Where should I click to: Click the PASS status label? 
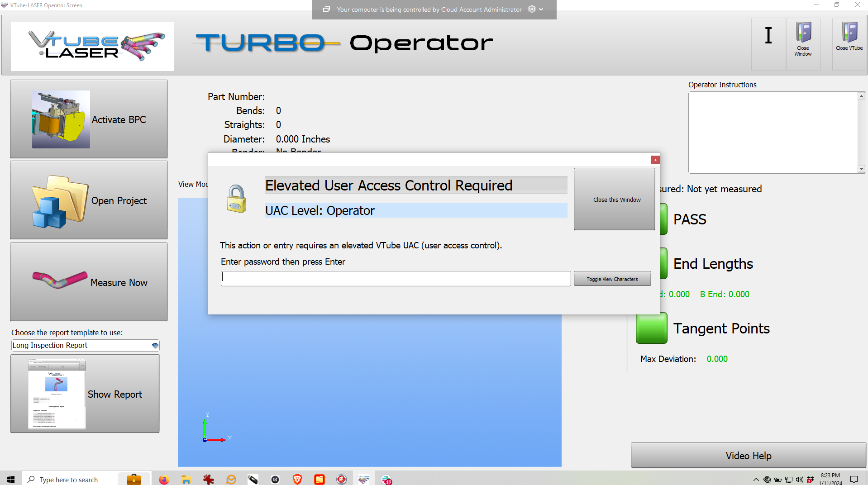690,219
